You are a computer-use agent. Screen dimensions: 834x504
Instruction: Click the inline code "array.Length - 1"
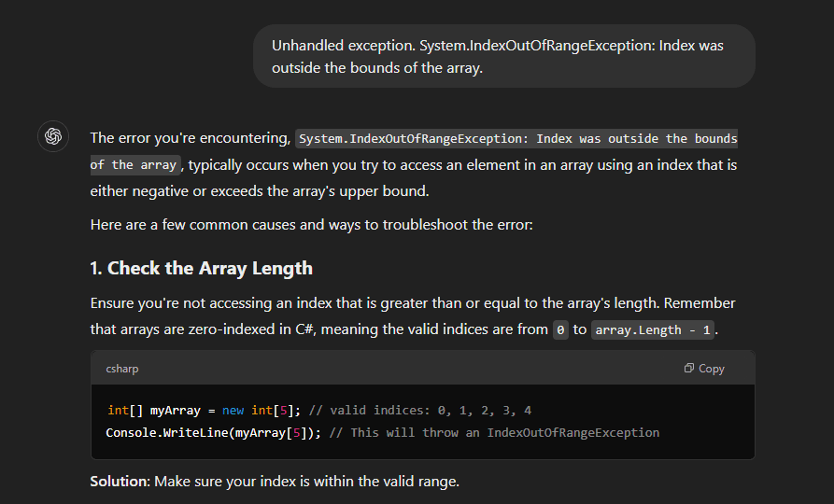(x=655, y=330)
